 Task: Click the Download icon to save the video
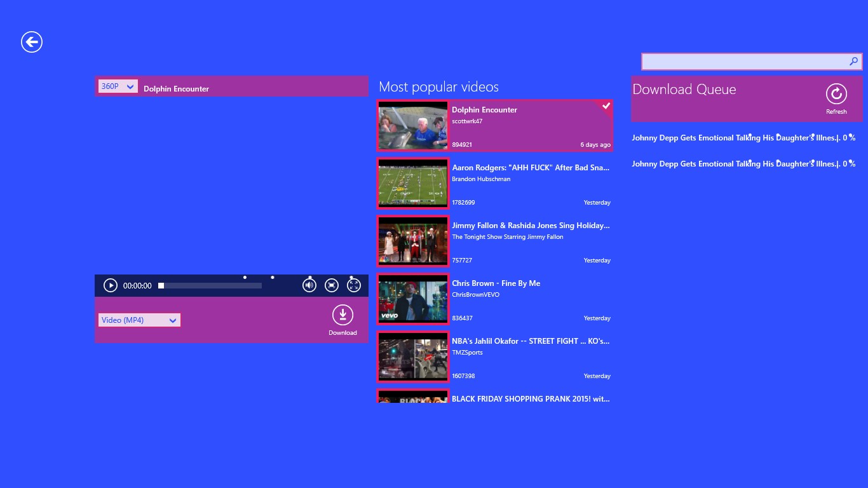point(342,316)
